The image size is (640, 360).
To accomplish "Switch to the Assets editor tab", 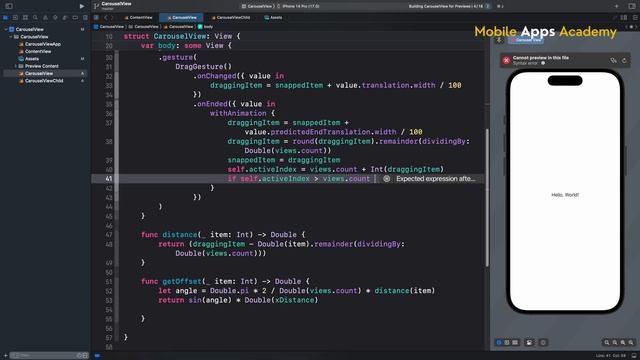I will click(x=273, y=18).
